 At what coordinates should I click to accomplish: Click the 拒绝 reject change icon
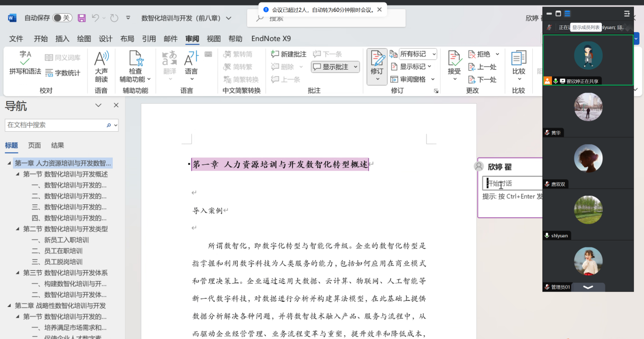point(479,54)
